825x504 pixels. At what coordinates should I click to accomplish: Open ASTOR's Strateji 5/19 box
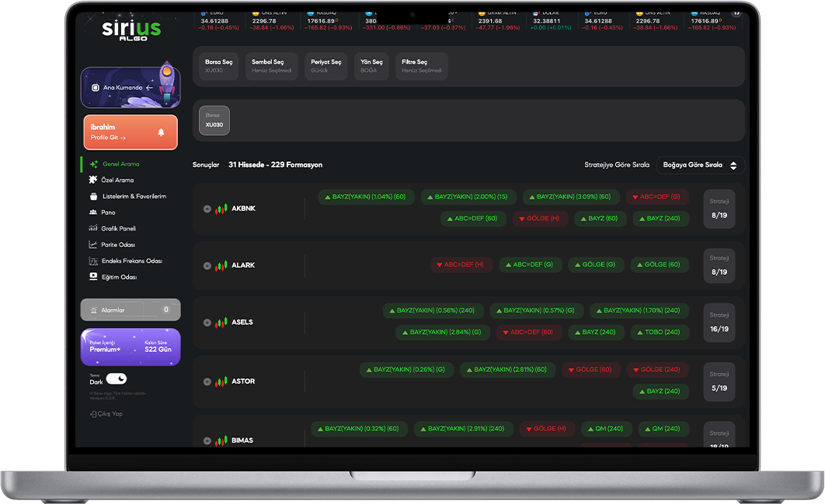click(x=719, y=381)
